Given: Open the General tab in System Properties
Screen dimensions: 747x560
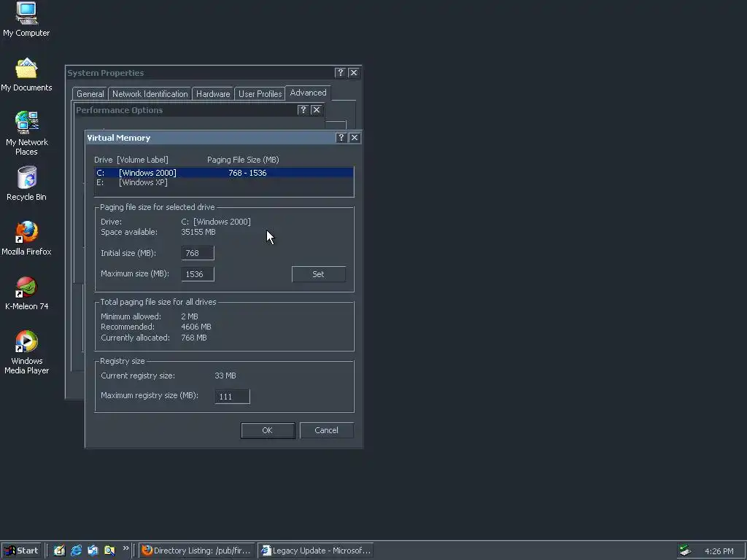Looking at the screenshot, I should [x=90, y=94].
